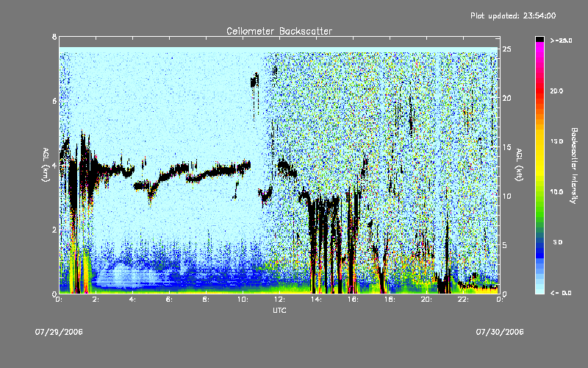
Task: Click the '15.0' colorbar tick label
Action: tap(556, 141)
